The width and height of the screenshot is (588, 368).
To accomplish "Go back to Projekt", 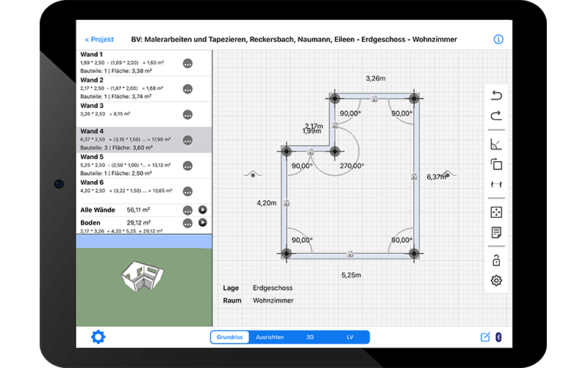I will click(99, 40).
